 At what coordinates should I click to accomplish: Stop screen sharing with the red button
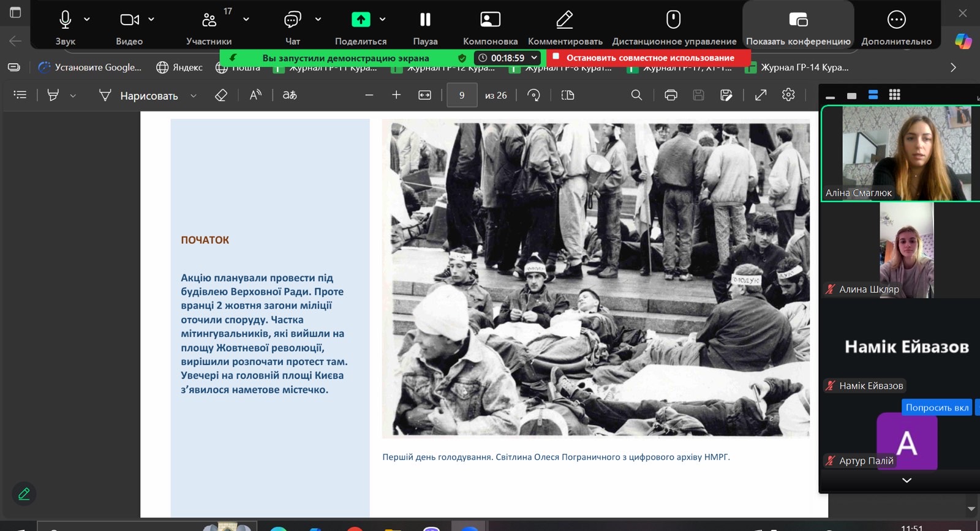(x=649, y=58)
